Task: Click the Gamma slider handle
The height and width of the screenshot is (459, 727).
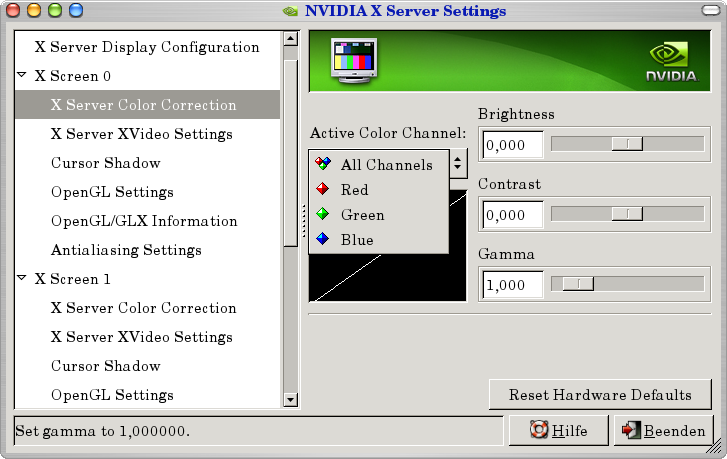Action: (x=578, y=284)
